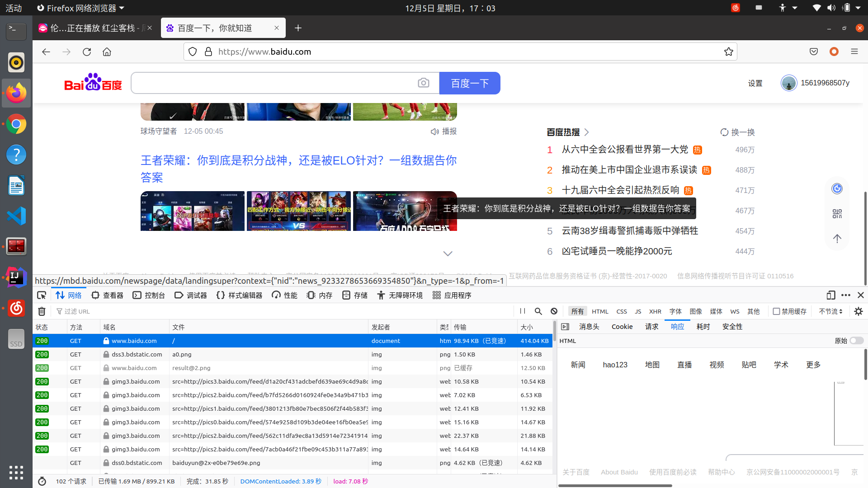
Task: Expand 百度热搜 chevron arrow
Action: pyautogui.click(x=586, y=132)
